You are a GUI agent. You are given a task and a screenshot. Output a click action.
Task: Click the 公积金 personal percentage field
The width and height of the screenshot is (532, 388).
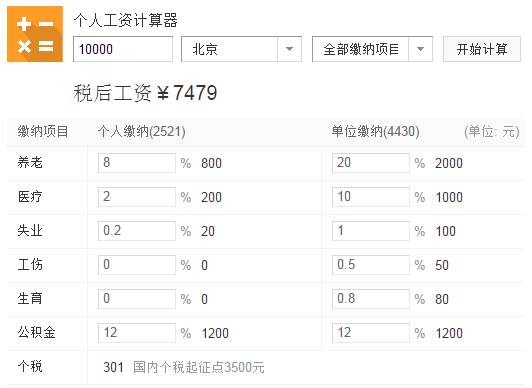(137, 333)
